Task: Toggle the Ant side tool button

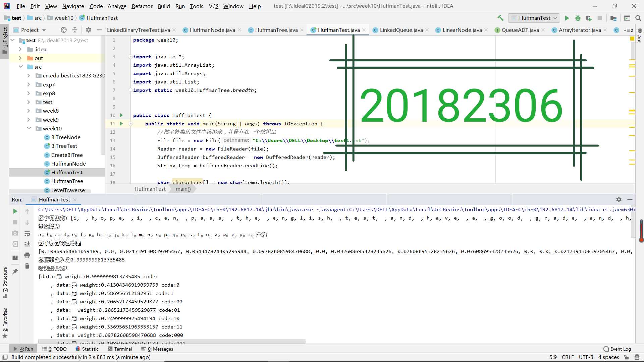Action: tap(639, 35)
